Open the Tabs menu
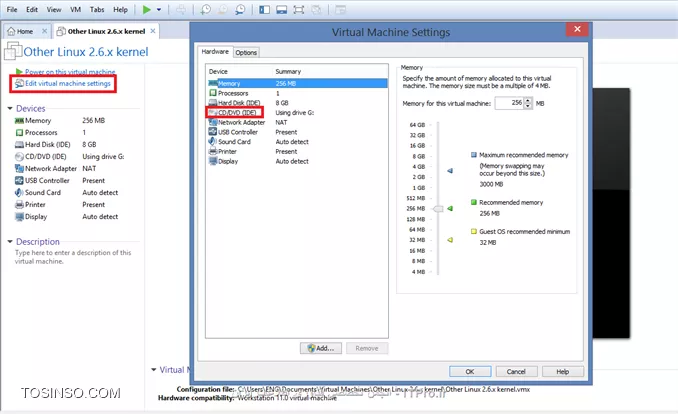Viewport: 678px width, 414px height. tap(97, 10)
